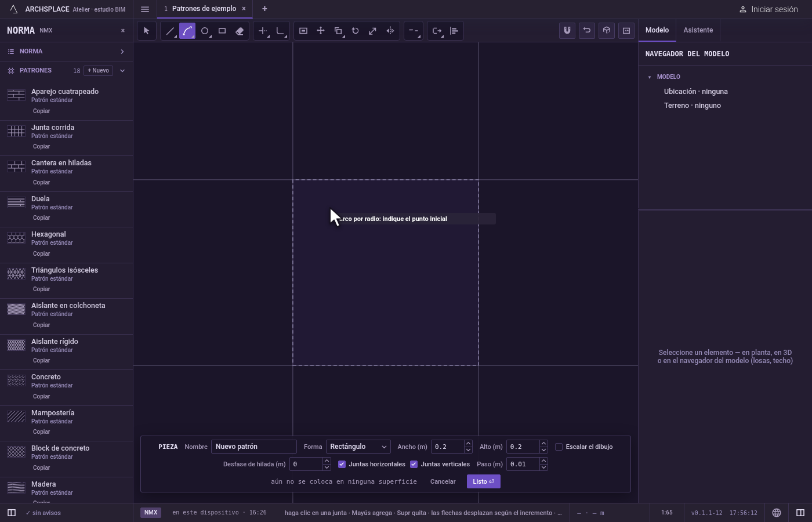Open the Forma dropdown
The width and height of the screenshot is (812, 522).
[358, 447]
